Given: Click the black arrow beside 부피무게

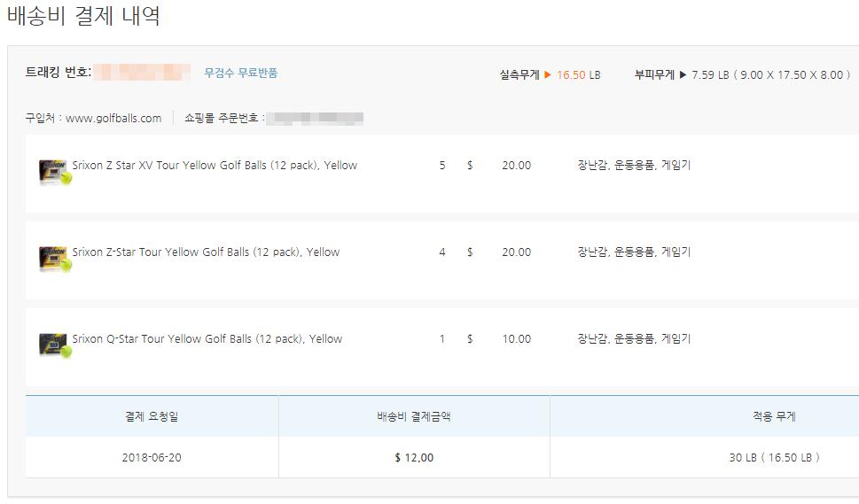Looking at the screenshot, I should (683, 75).
